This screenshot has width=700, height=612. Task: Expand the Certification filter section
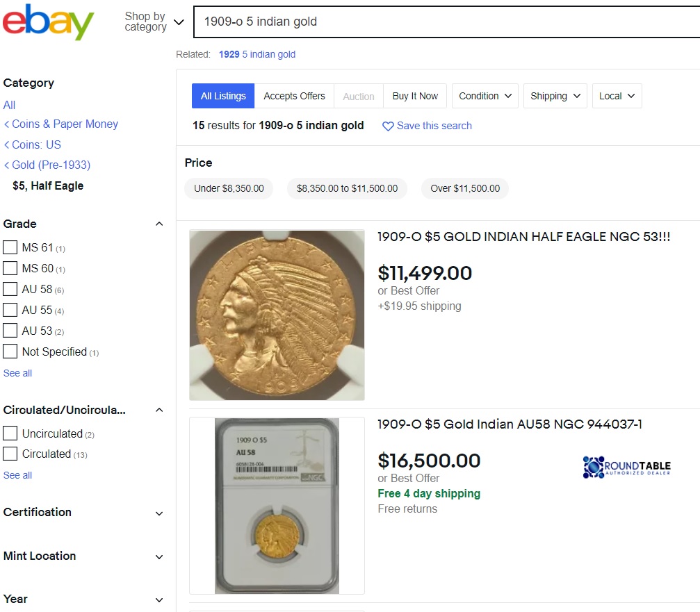pyautogui.click(x=159, y=513)
